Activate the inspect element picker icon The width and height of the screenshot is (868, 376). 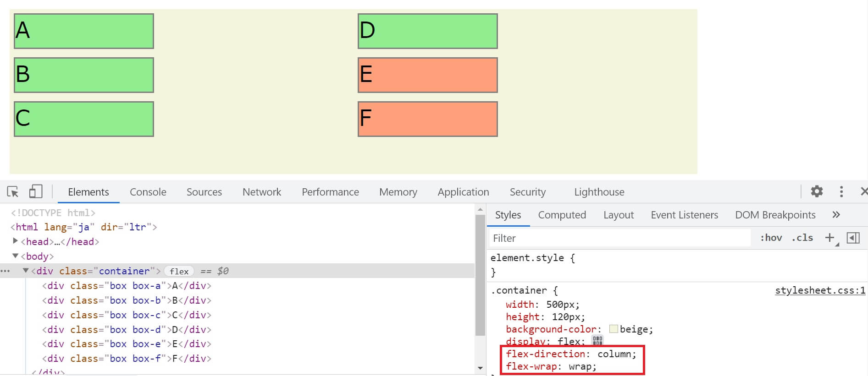coord(13,191)
